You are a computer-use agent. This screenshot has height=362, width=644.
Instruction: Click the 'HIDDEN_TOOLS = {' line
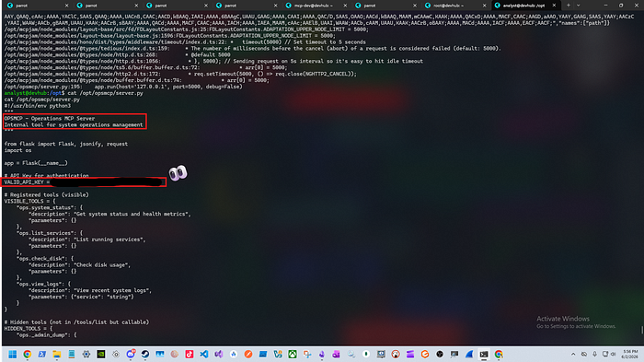[x=28, y=328]
